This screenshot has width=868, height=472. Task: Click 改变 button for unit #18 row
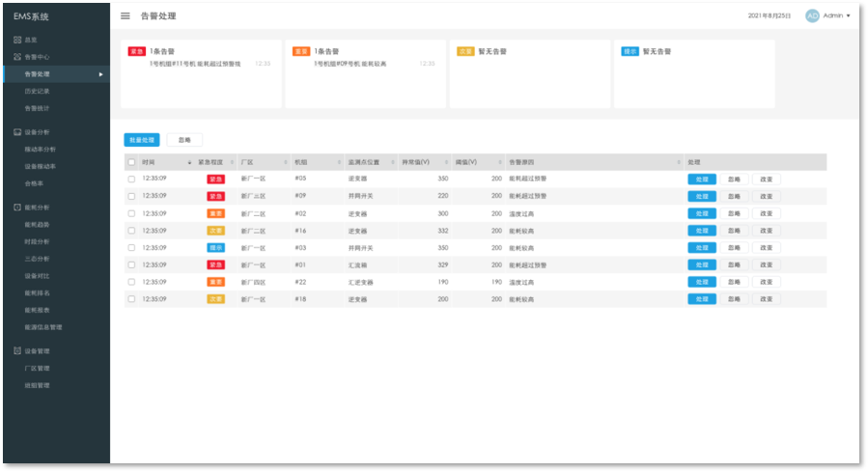(x=767, y=299)
